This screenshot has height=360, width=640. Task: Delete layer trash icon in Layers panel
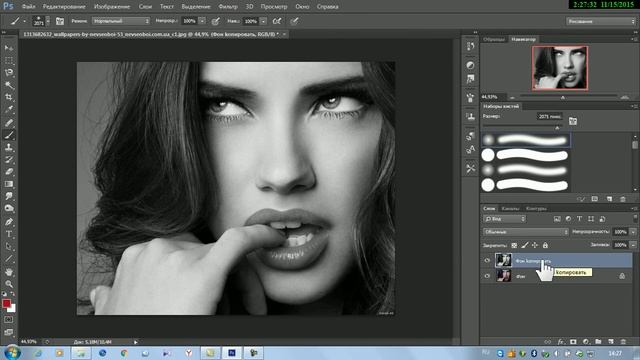click(623, 342)
